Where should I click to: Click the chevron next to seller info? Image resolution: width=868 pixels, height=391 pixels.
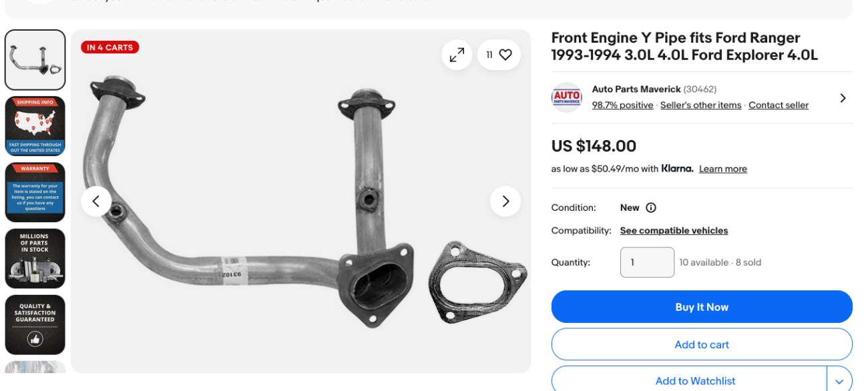point(843,97)
